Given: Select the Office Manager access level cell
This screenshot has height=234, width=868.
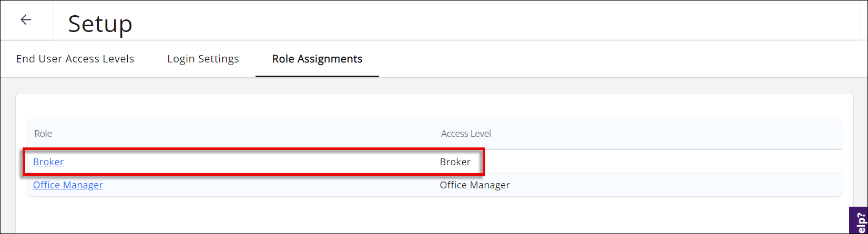Looking at the screenshot, I should 475,185.
